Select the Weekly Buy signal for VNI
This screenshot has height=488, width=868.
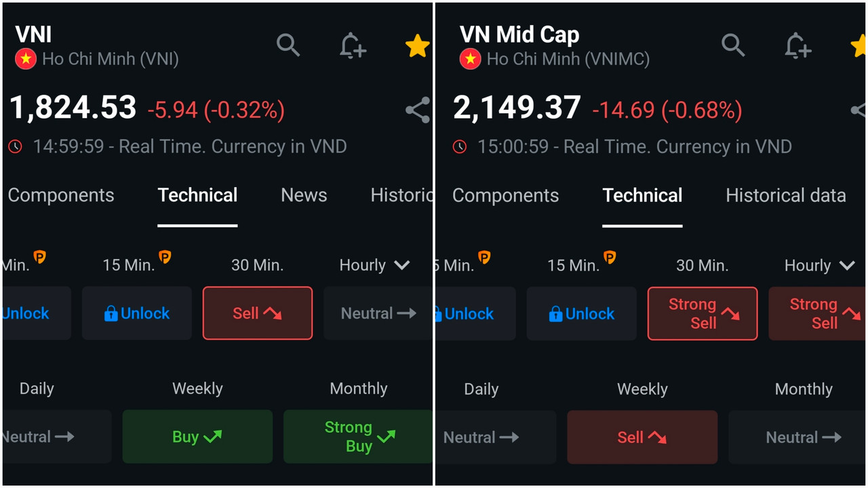pyautogui.click(x=197, y=436)
